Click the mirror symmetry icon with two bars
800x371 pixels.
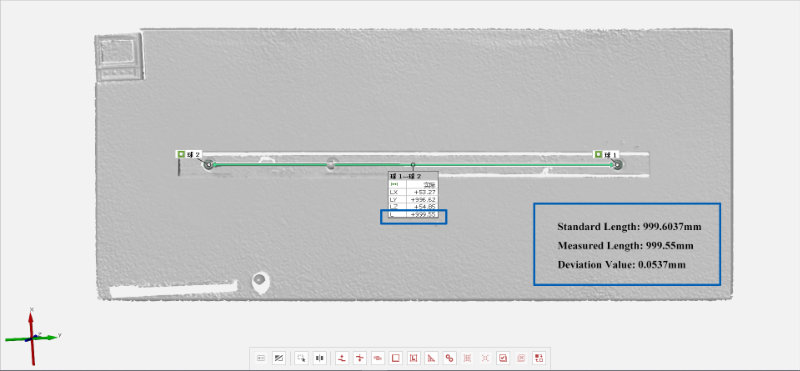point(320,358)
